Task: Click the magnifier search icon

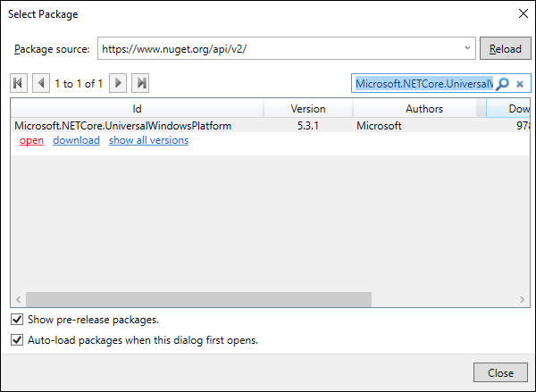Action: pyautogui.click(x=503, y=84)
